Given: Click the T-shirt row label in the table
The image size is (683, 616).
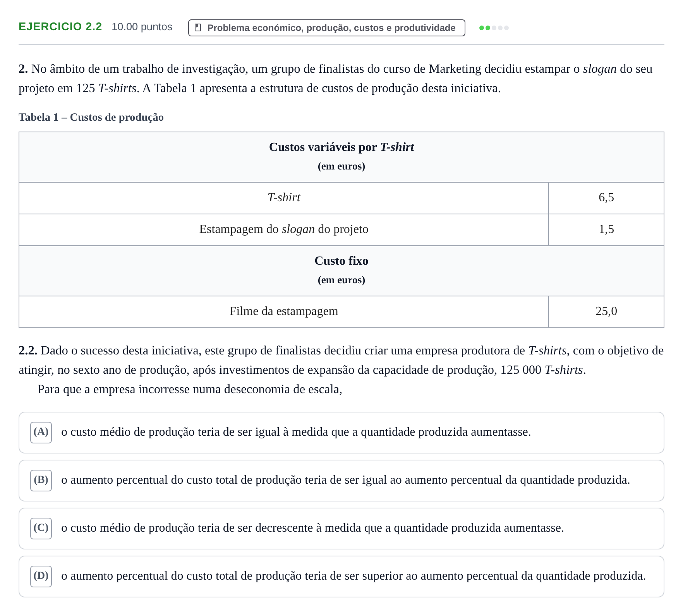Looking at the screenshot, I should tap(284, 198).
